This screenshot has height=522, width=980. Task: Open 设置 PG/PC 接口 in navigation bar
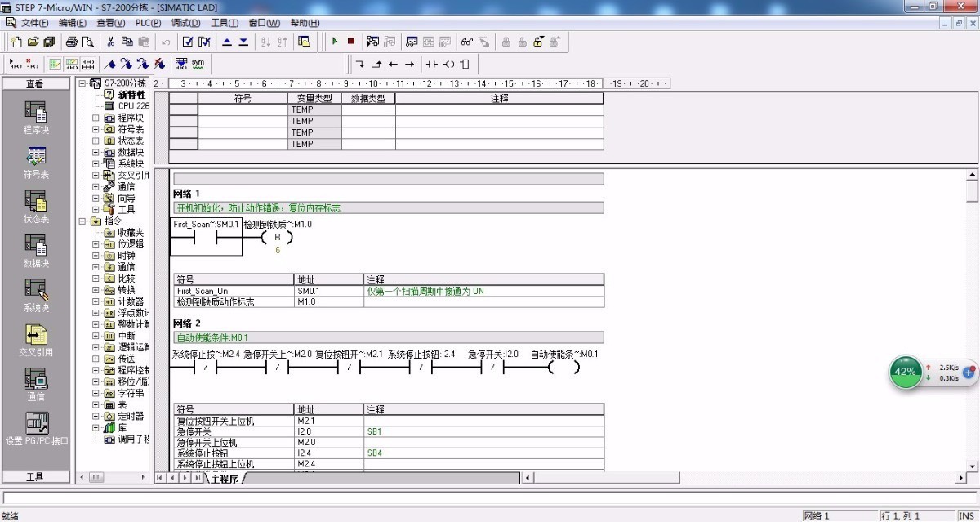pos(35,429)
